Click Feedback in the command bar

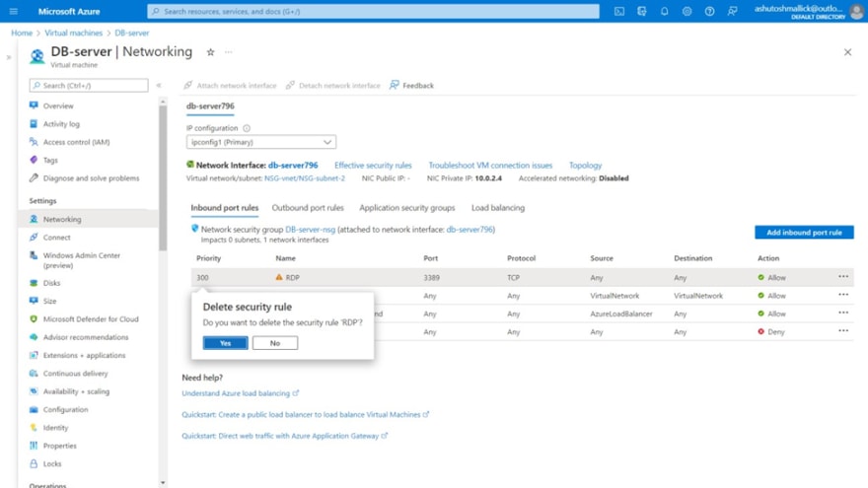412,85
